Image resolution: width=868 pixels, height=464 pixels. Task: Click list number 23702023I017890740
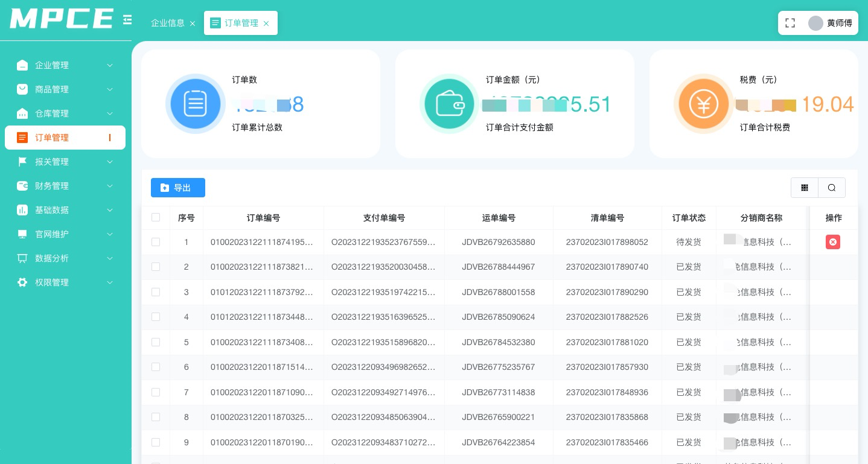click(607, 267)
